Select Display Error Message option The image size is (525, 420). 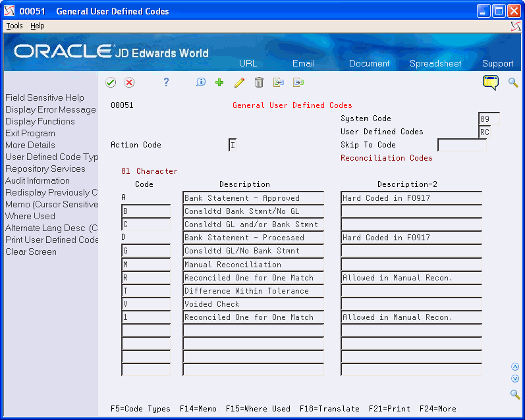point(51,109)
